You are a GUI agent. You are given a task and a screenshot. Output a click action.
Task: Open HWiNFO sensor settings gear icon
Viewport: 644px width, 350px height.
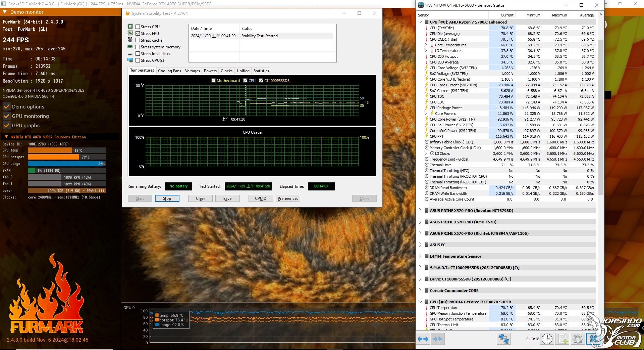pyautogui.click(x=578, y=339)
